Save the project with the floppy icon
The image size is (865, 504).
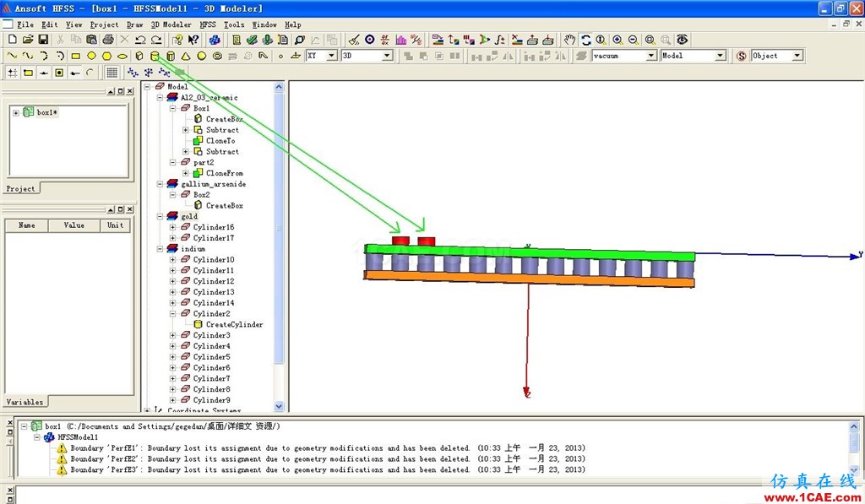pyautogui.click(x=43, y=40)
